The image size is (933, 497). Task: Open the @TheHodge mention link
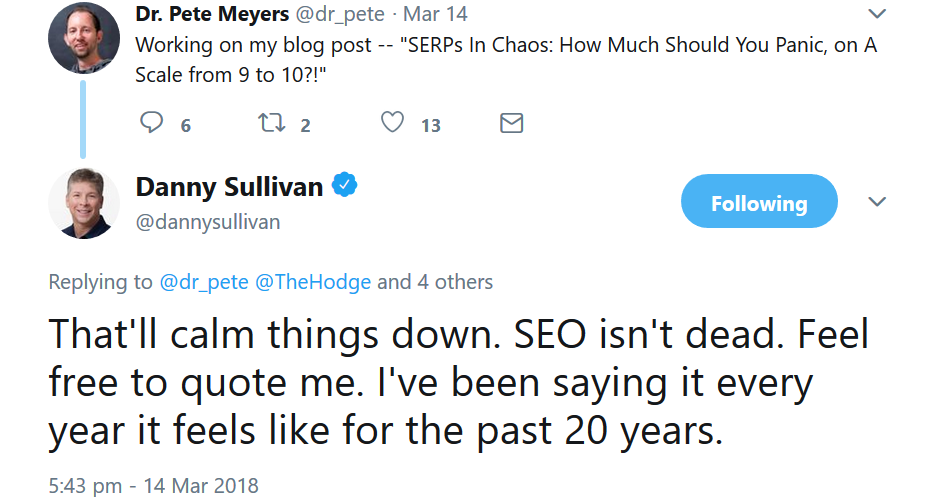tap(313, 282)
